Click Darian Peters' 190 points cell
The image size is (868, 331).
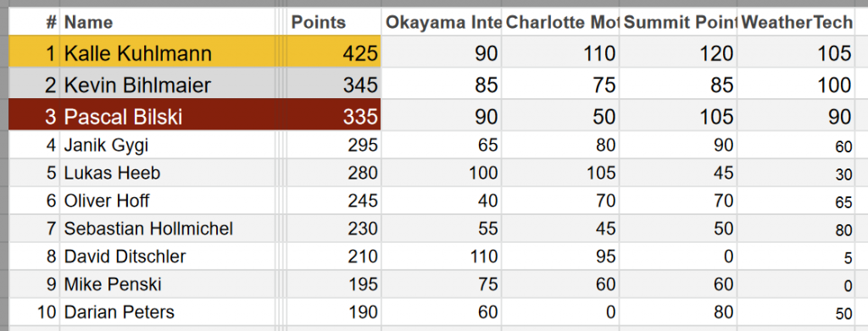[x=334, y=312]
